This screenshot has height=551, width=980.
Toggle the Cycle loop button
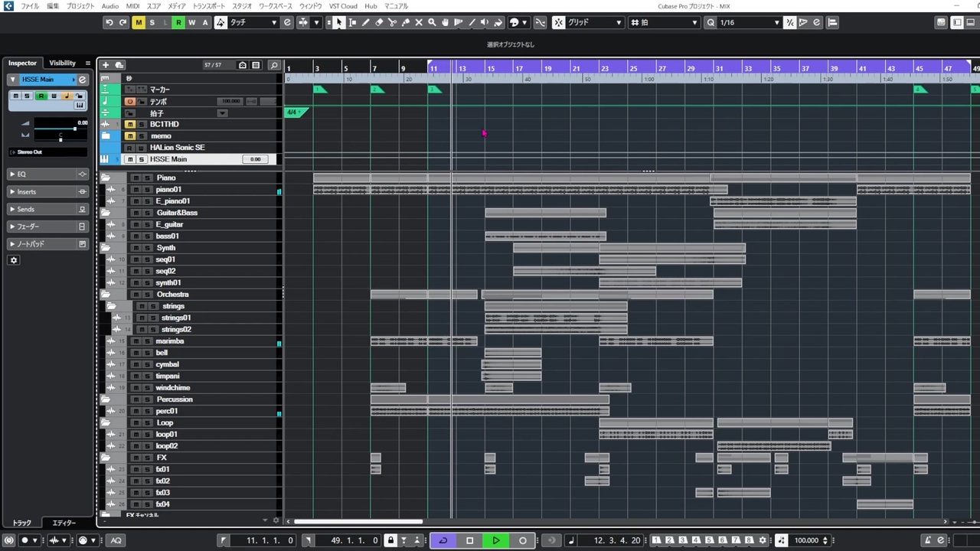(443, 540)
